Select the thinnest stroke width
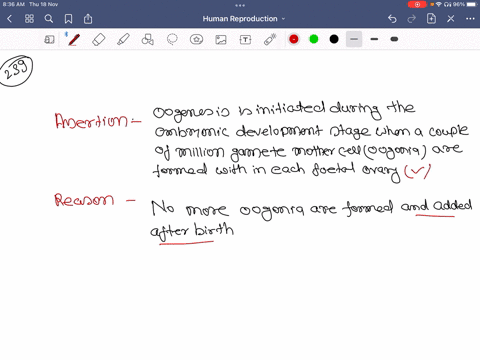The width and height of the screenshot is (480, 360). (354, 39)
